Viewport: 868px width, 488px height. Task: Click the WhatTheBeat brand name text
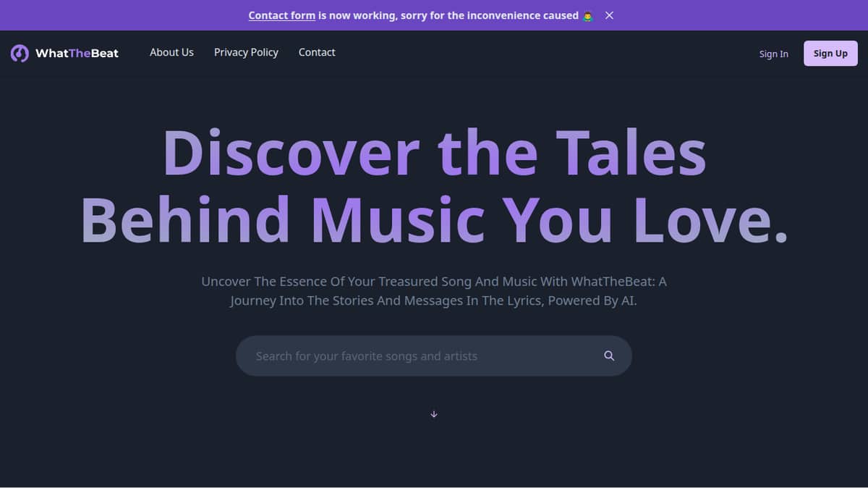[x=77, y=53]
